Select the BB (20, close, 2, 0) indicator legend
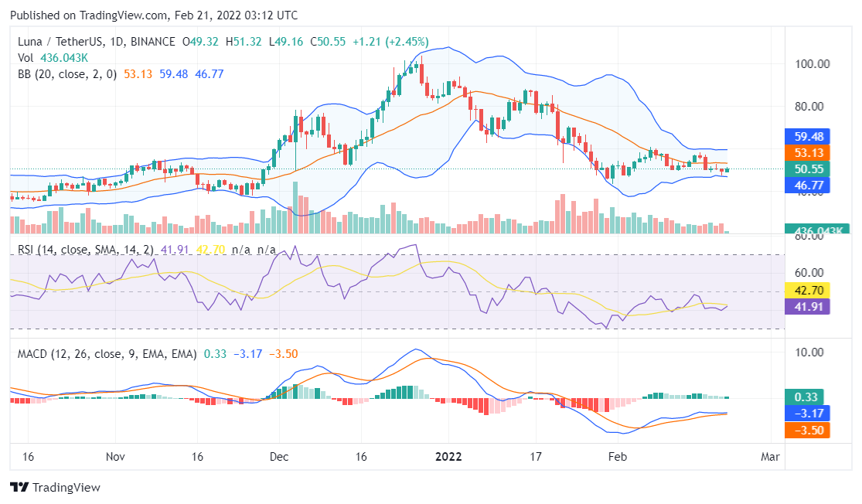 point(68,73)
